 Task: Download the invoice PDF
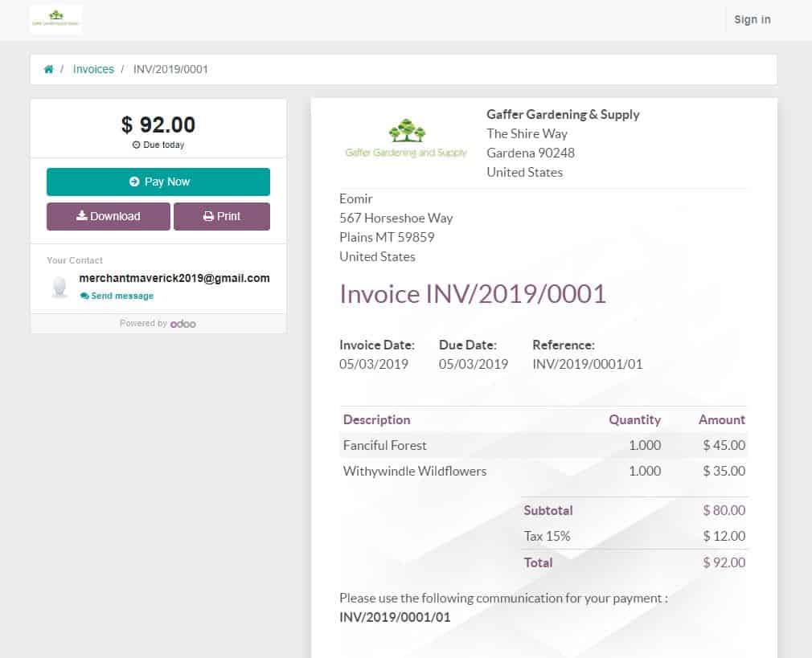tap(109, 216)
